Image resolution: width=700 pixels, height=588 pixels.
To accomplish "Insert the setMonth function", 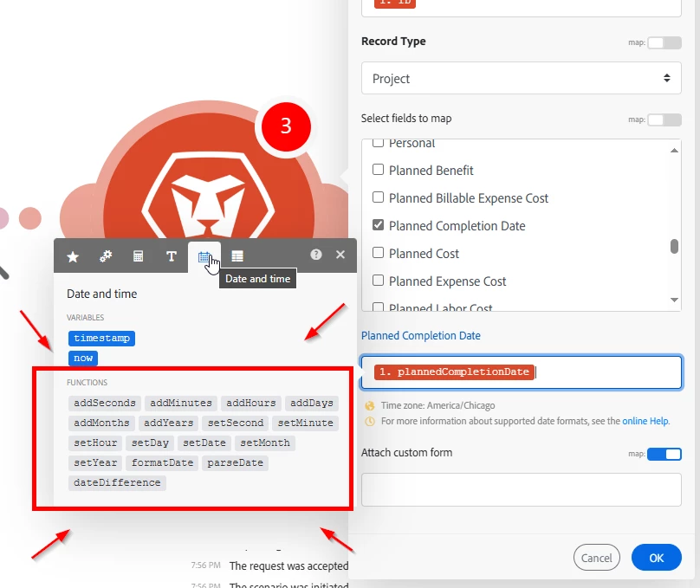I will [265, 443].
